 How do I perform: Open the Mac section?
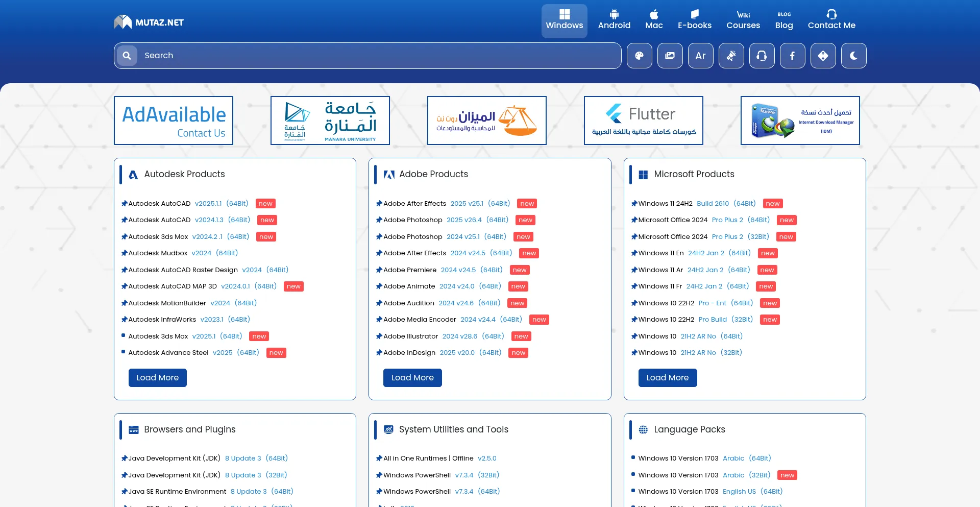tap(654, 21)
